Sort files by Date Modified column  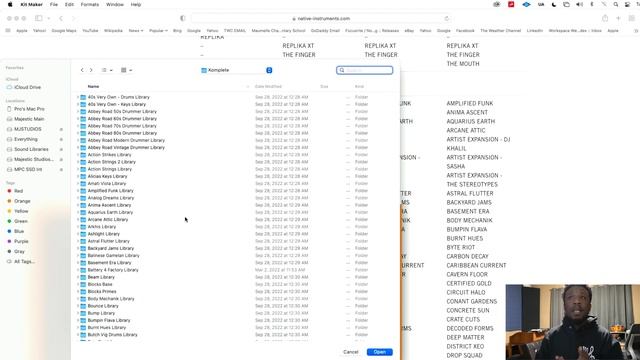[268, 87]
